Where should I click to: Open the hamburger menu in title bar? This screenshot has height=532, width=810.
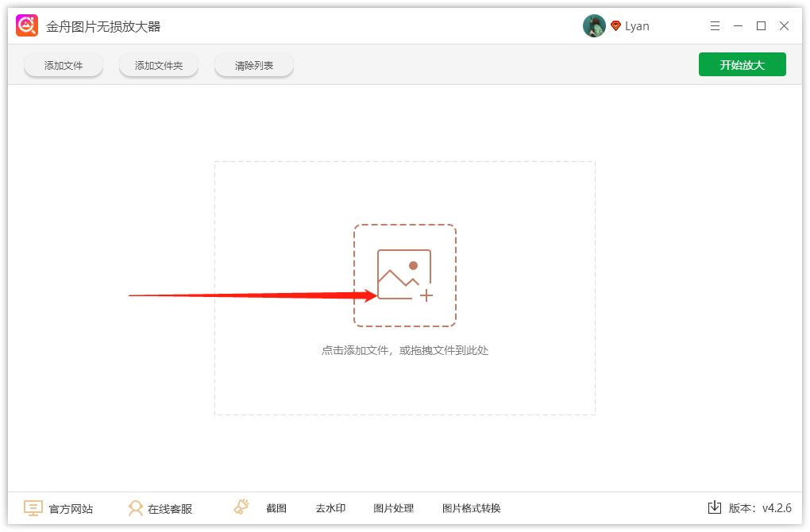[714, 25]
